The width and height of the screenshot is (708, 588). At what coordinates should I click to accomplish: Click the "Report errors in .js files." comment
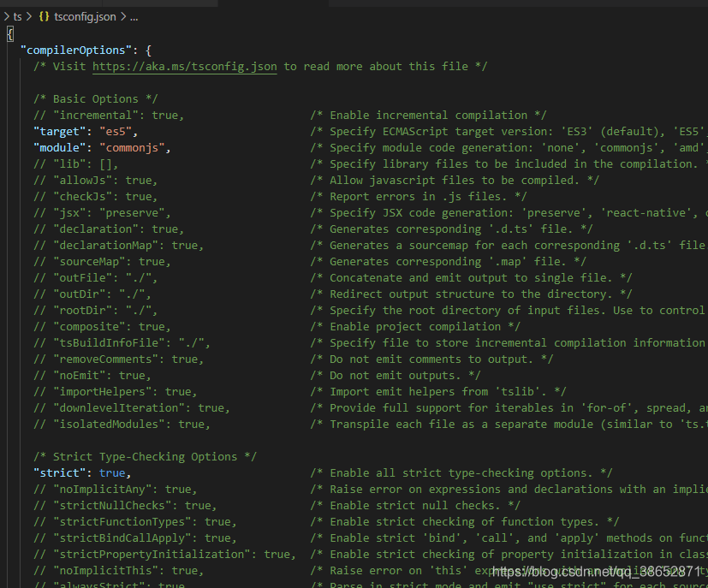point(419,196)
